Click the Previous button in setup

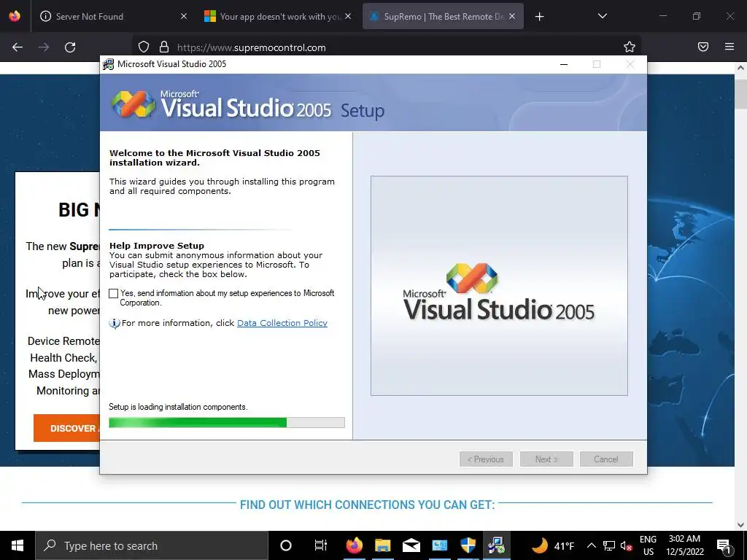pyautogui.click(x=486, y=459)
